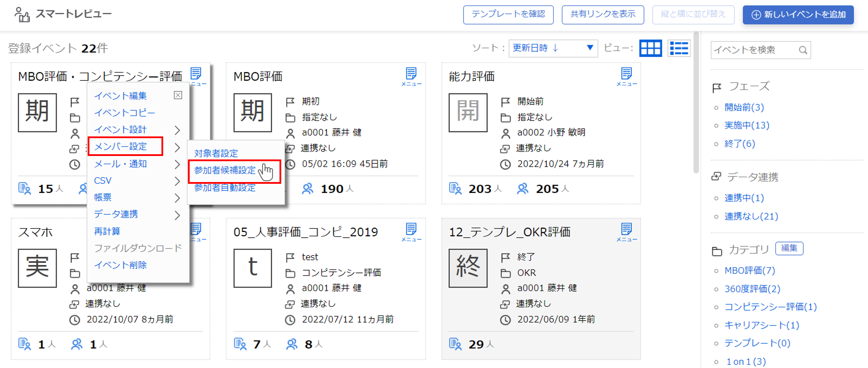Open the 更新日時 sort dropdown
The width and height of the screenshot is (868, 368).
coord(553,48)
